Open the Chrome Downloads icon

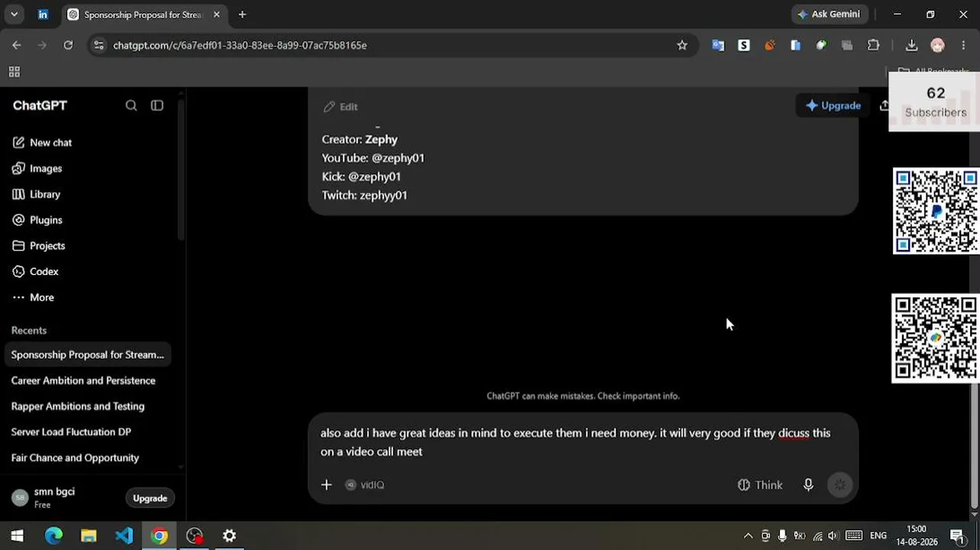(x=911, y=46)
